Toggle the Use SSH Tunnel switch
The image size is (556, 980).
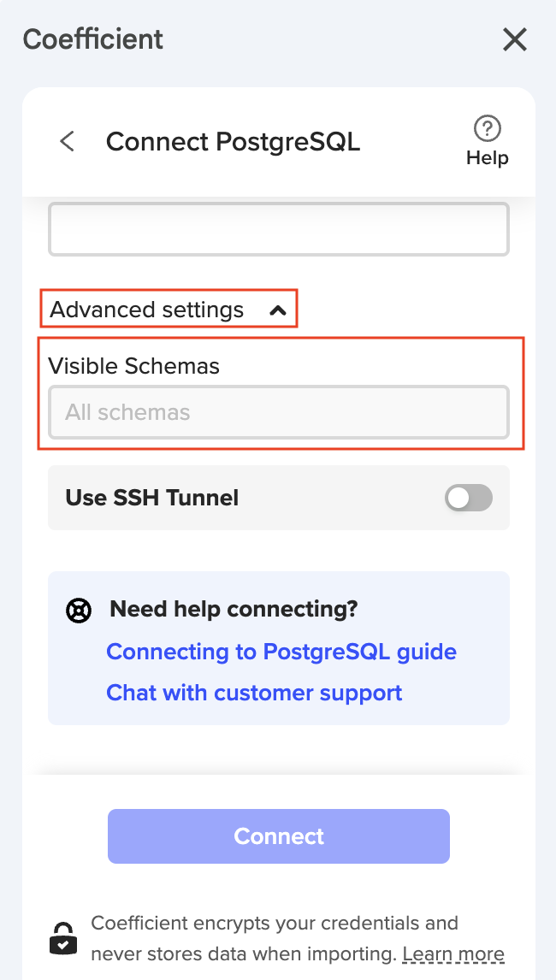[x=468, y=498]
